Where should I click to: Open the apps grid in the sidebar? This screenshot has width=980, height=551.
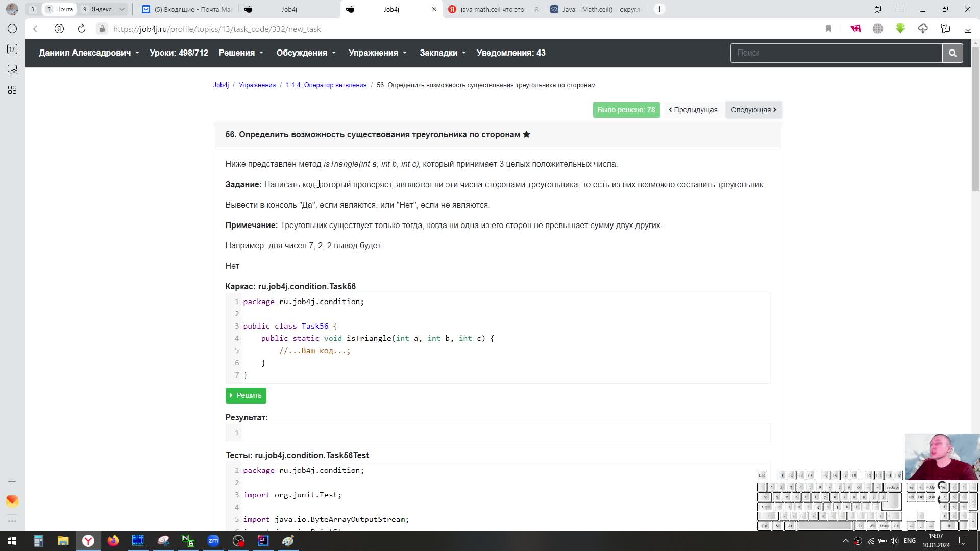[x=12, y=90]
